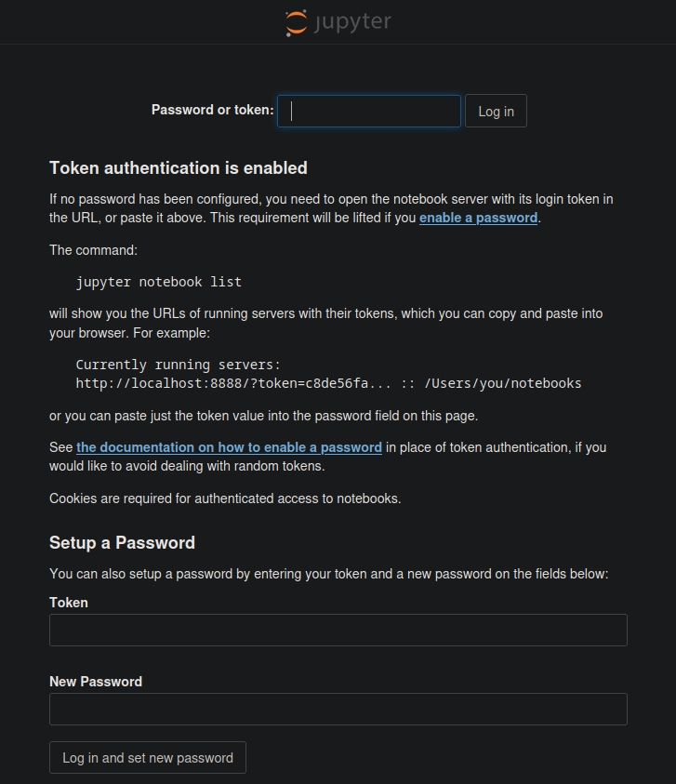Click the Jupyter logo icon

click(x=296, y=22)
